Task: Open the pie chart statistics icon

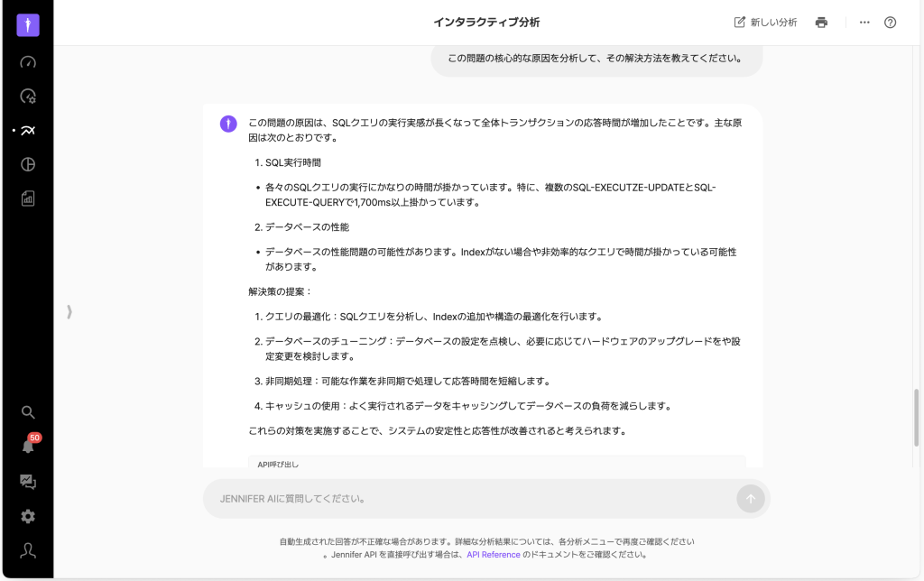Action: (28, 164)
